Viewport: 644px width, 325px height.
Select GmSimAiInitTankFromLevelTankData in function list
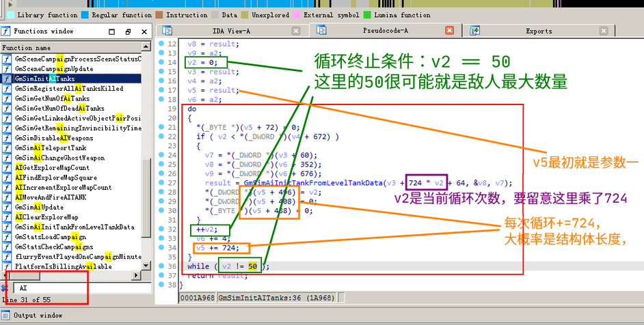coord(75,227)
